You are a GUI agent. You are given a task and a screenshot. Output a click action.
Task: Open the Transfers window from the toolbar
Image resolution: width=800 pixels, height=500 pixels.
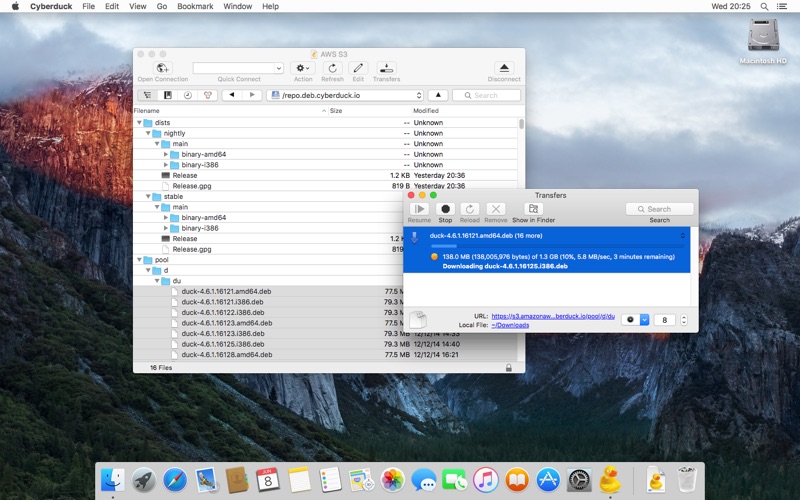pos(386,69)
